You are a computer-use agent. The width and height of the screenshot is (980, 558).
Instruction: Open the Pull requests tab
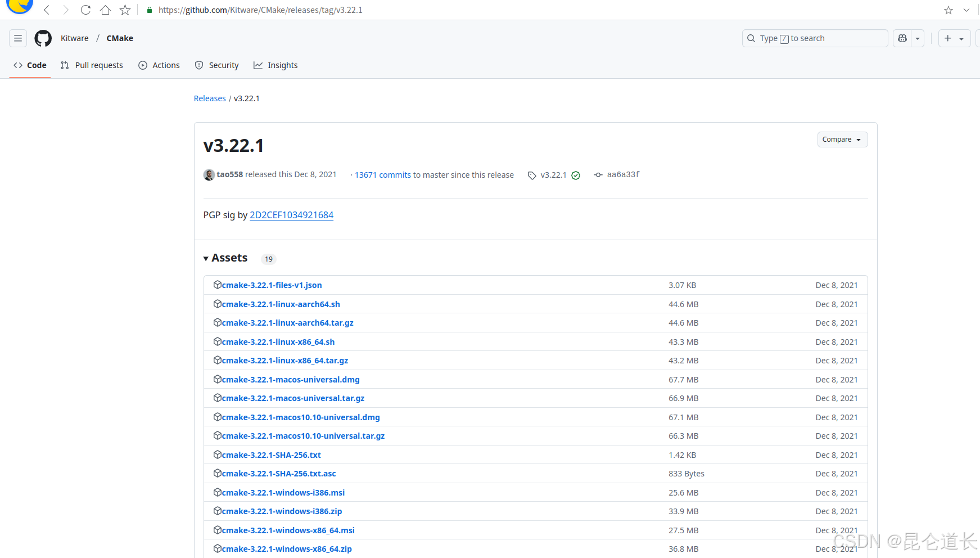click(92, 65)
